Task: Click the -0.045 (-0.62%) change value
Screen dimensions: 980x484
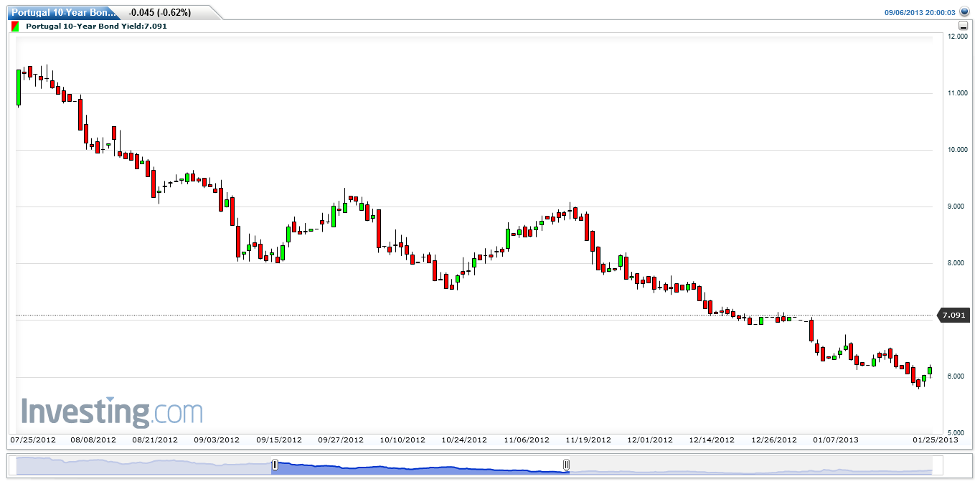Action: point(160,13)
